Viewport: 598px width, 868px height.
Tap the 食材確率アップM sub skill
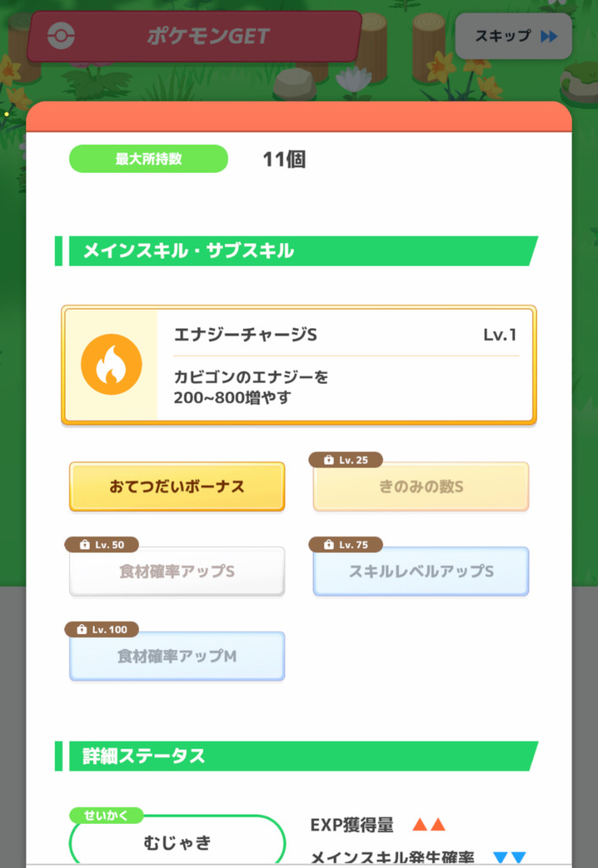177,657
